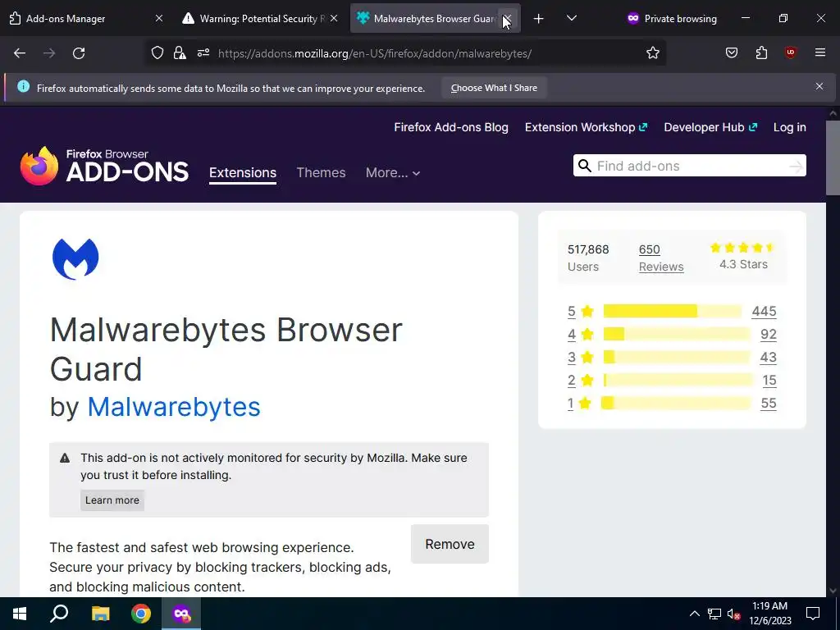Image resolution: width=840 pixels, height=630 pixels.
Task: Select the Themes menu item
Action: [x=321, y=172]
